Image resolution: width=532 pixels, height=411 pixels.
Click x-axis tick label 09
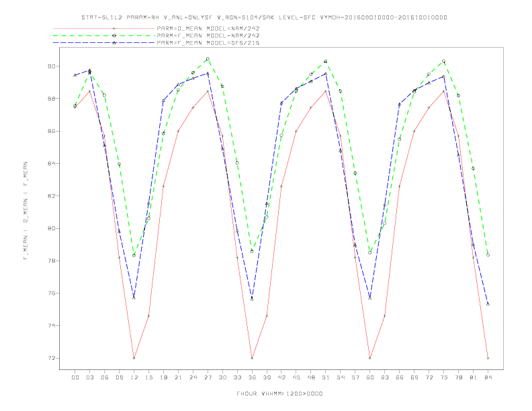tap(119, 377)
